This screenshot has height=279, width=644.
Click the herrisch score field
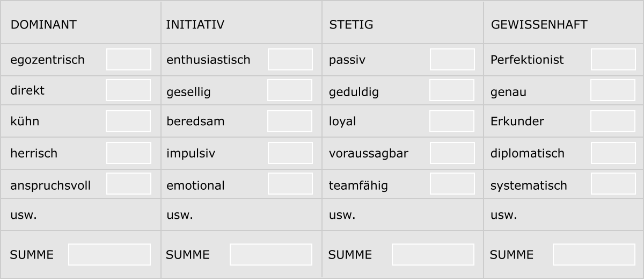[129, 153]
